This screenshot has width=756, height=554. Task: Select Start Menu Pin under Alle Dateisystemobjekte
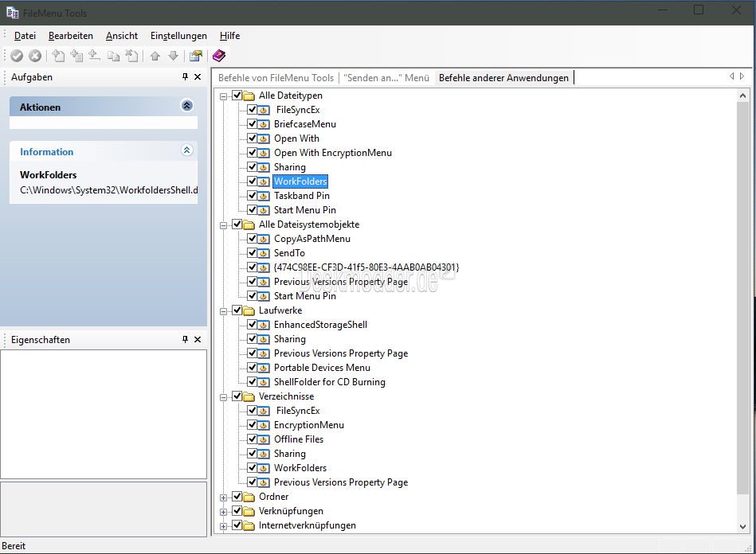tap(305, 296)
